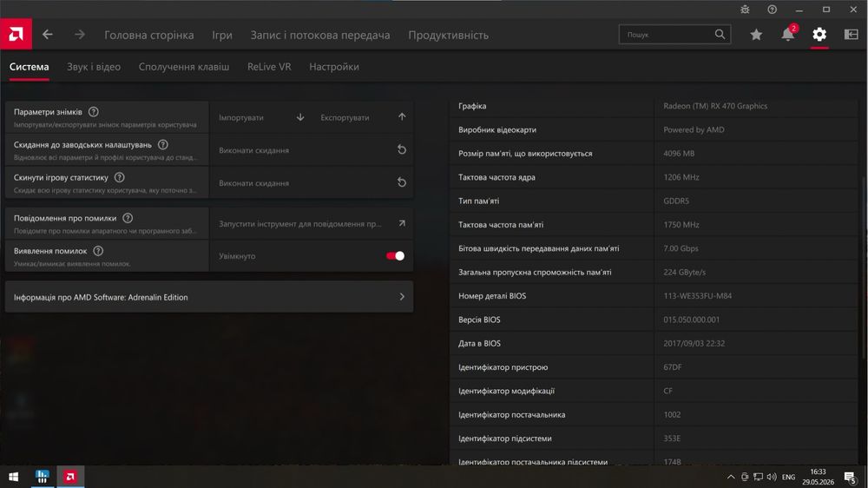The image size is (868, 488).
Task: Show help for Скидання до заводських налаштувань
Action: pos(163,144)
